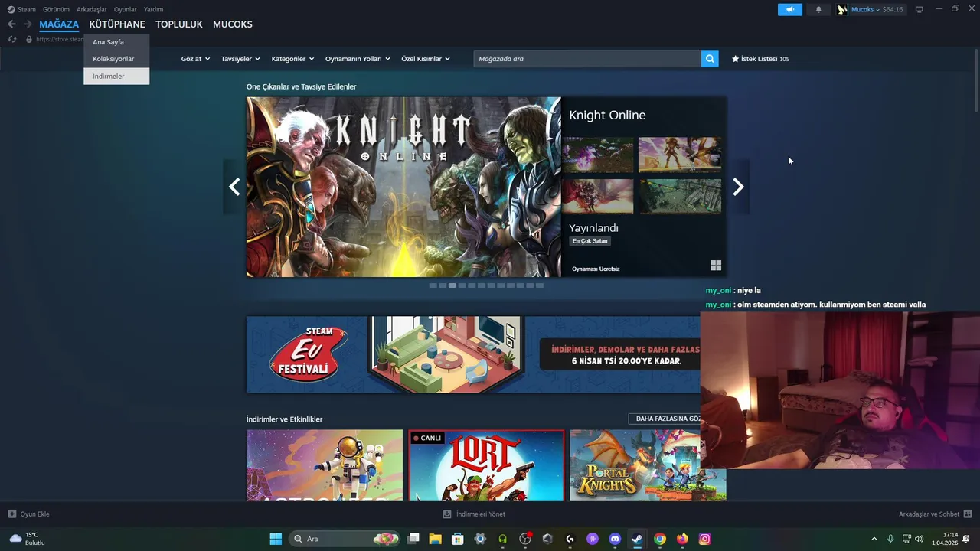The image size is (980, 551).
Task: Open File Explorer from the taskbar
Action: tap(436, 539)
